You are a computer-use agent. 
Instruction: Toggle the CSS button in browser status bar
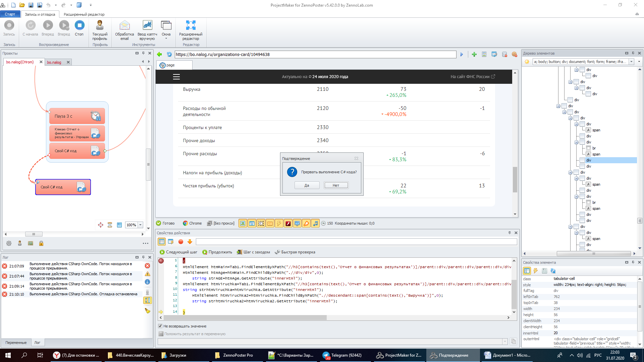point(270,223)
